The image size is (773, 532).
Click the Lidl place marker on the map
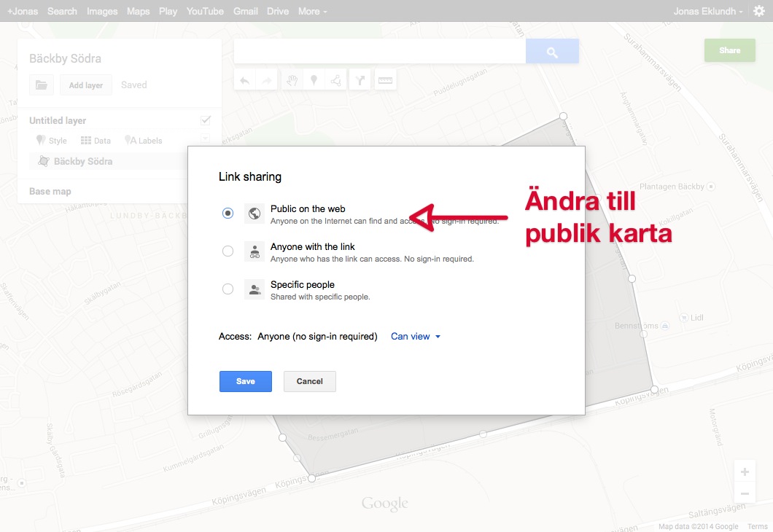pos(684,318)
